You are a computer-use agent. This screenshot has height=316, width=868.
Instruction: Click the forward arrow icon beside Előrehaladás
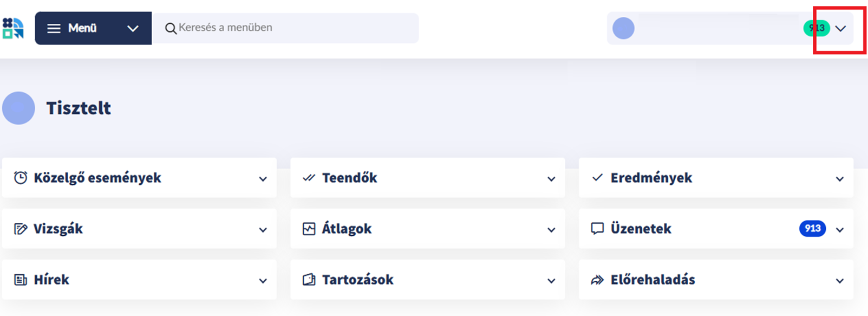click(x=597, y=280)
